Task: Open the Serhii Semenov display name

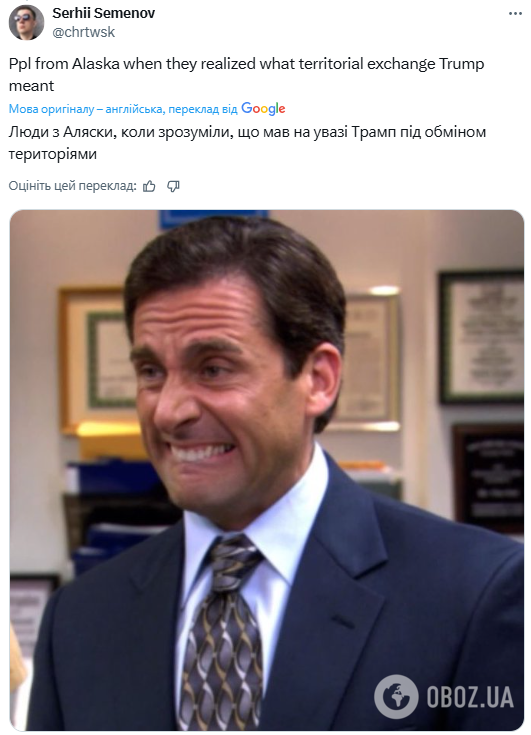Action: (104, 13)
